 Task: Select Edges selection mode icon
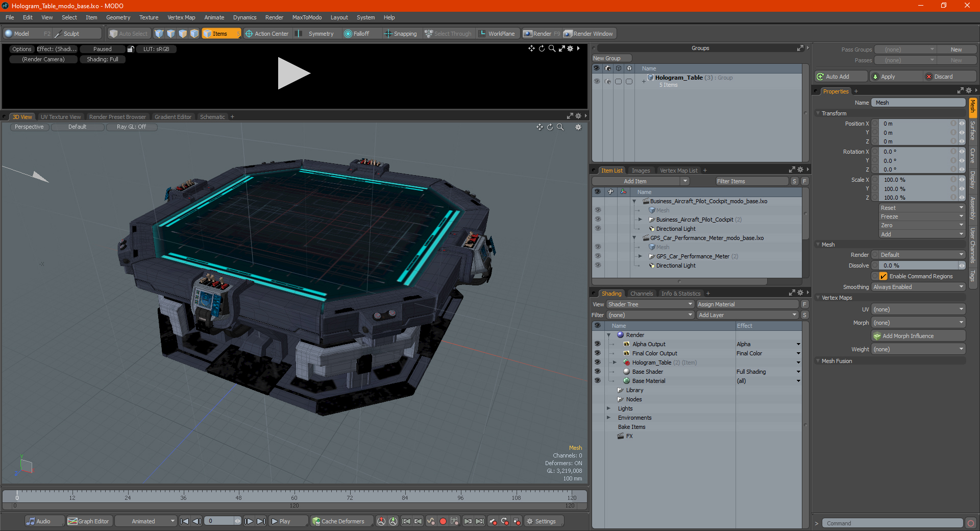(171, 34)
